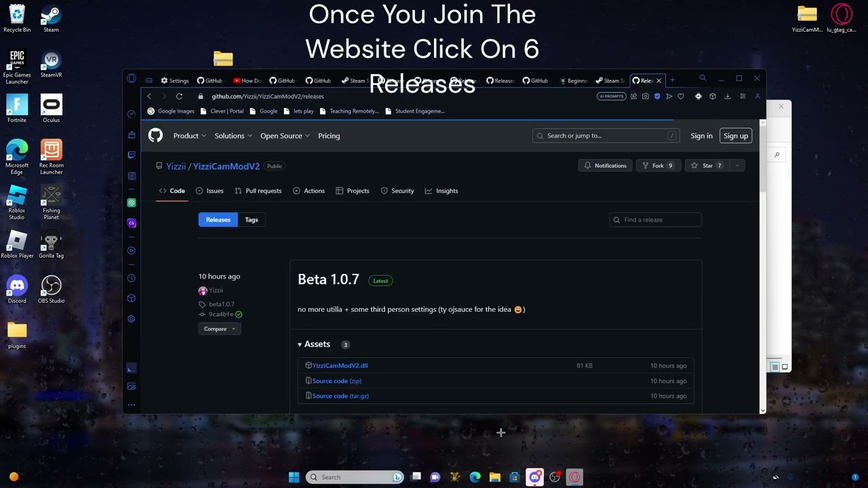Viewport: 868px width, 488px height.
Task: Download Source code (tar.gz)
Action: click(340, 396)
